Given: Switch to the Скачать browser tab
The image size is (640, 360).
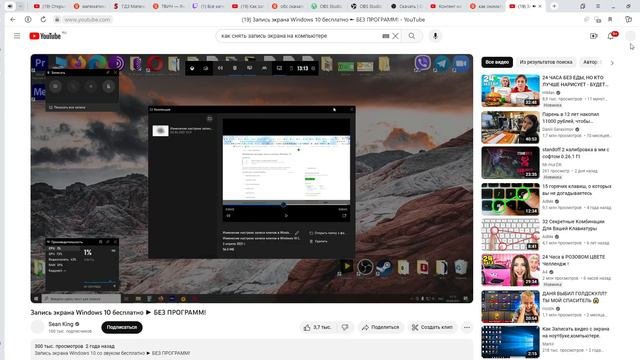Looking at the screenshot, I should tap(408, 6).
